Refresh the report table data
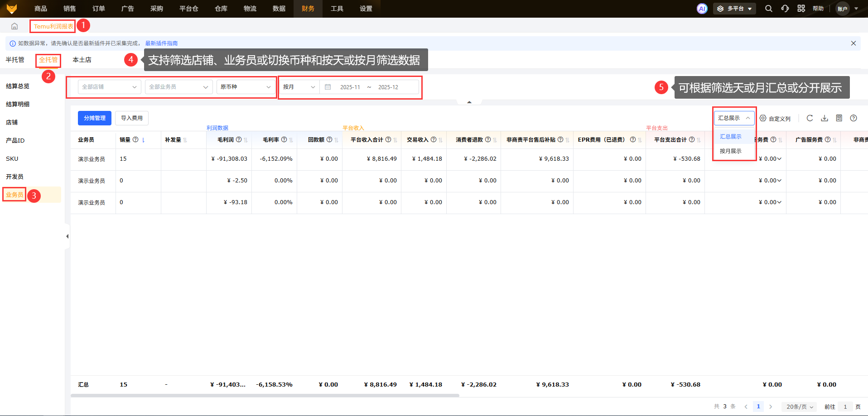Screen dimensions: 868x416 810,118
